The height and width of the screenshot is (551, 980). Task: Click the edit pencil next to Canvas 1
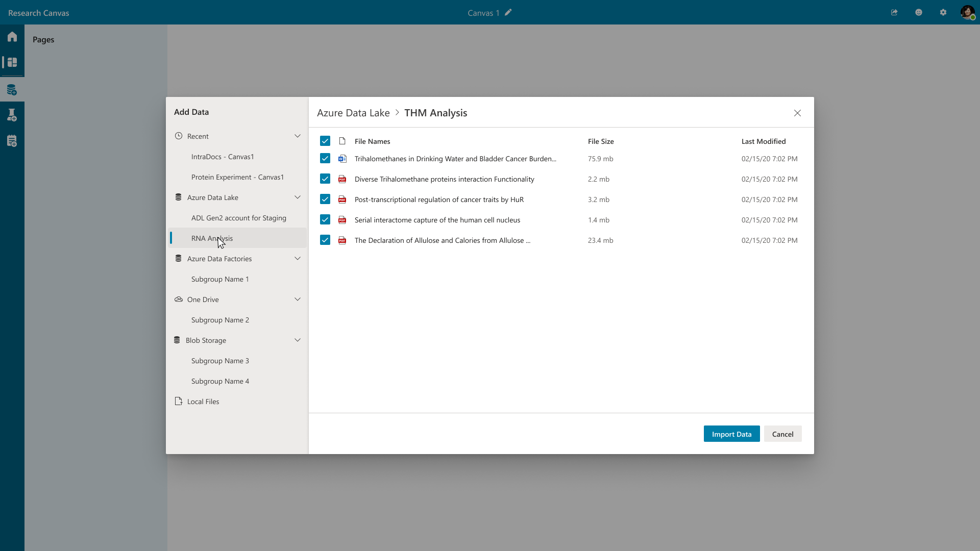coord(508,13)
